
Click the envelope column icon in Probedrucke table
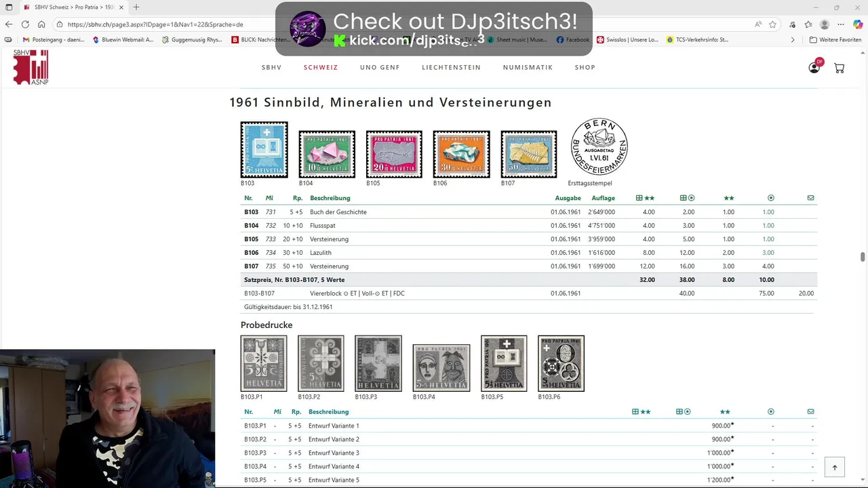810,411
